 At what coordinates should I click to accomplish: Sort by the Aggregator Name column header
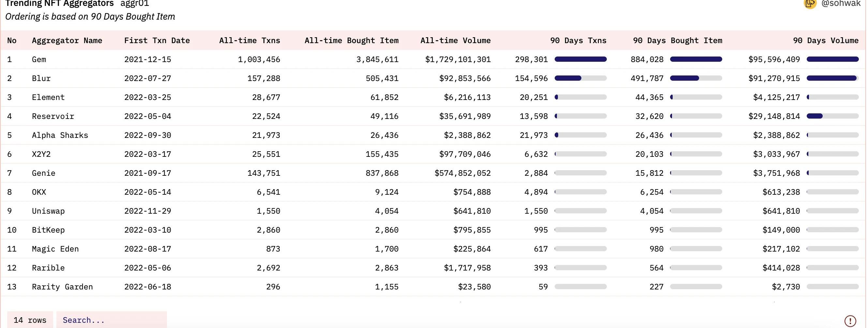(x=67, y=41)
